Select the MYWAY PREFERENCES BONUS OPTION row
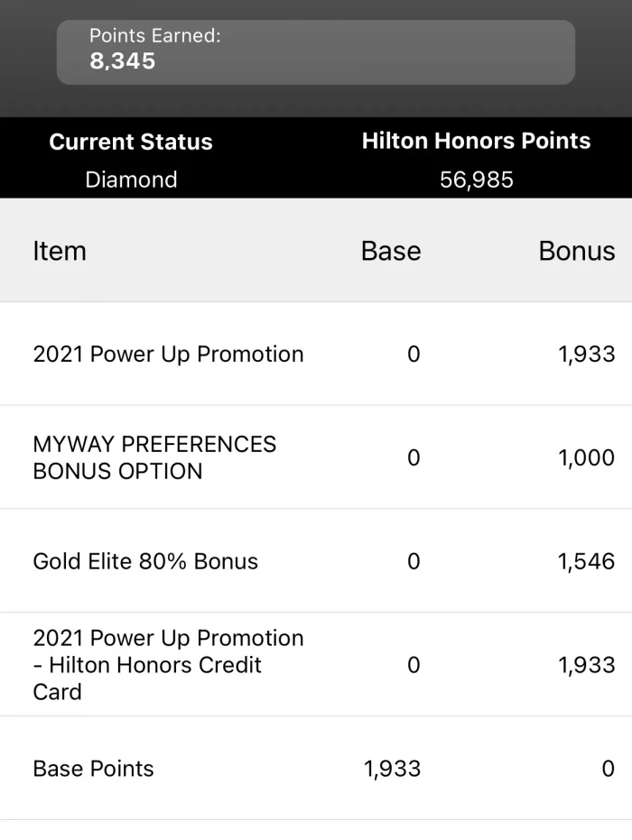Image resolution: width=632 pixels, height=840 pixels. [316, 457]
